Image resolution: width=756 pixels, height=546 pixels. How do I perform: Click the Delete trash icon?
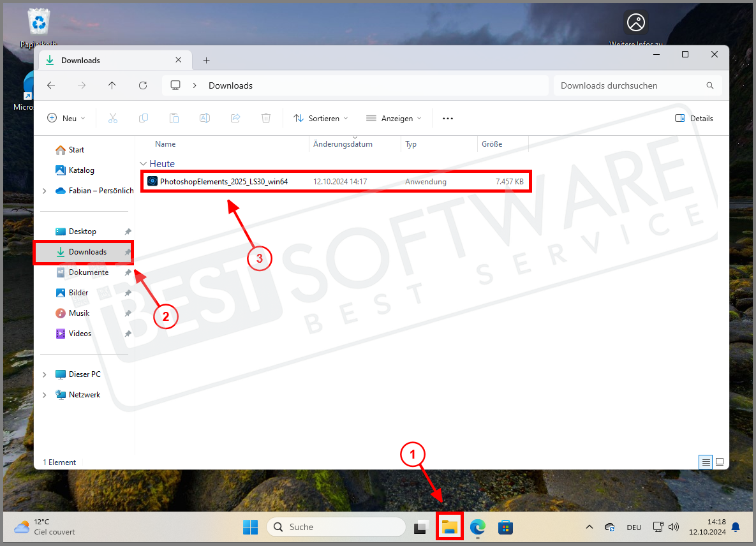point(266,118)
